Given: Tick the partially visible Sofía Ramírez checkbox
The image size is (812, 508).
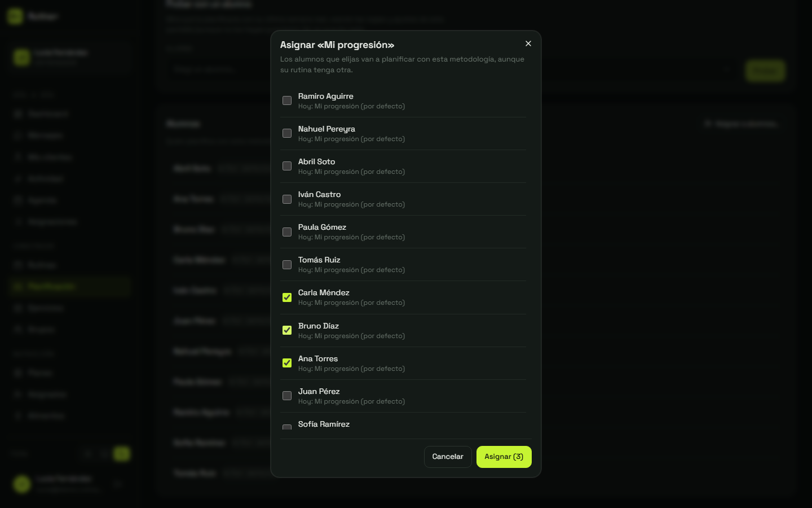Looking at the screenshot, I should (287, 427).
